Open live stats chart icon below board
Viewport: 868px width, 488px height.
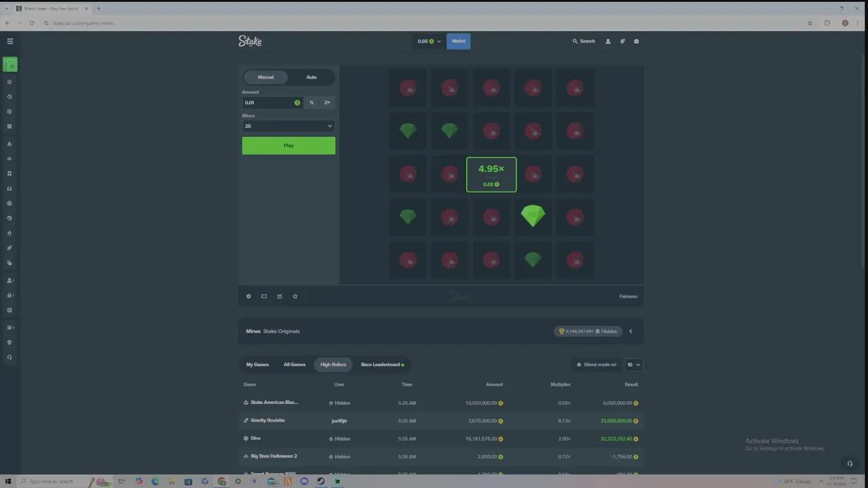279,296
